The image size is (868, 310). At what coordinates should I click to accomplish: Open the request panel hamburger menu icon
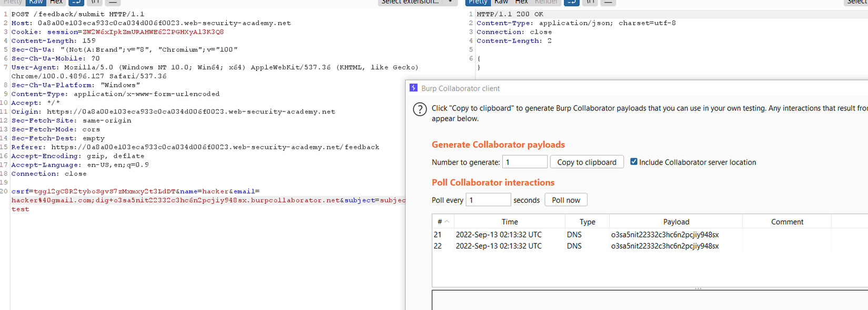(x=113, y=2)
